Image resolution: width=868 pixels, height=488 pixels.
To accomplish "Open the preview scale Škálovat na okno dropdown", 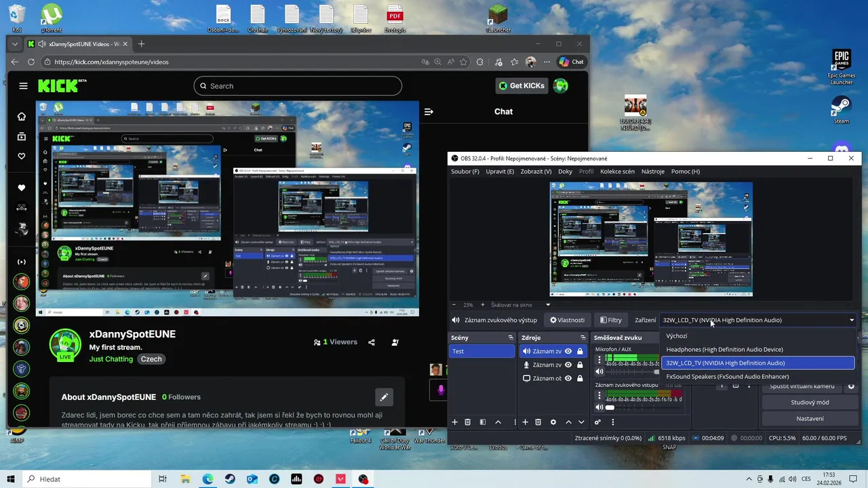I will tap(548, 305).
